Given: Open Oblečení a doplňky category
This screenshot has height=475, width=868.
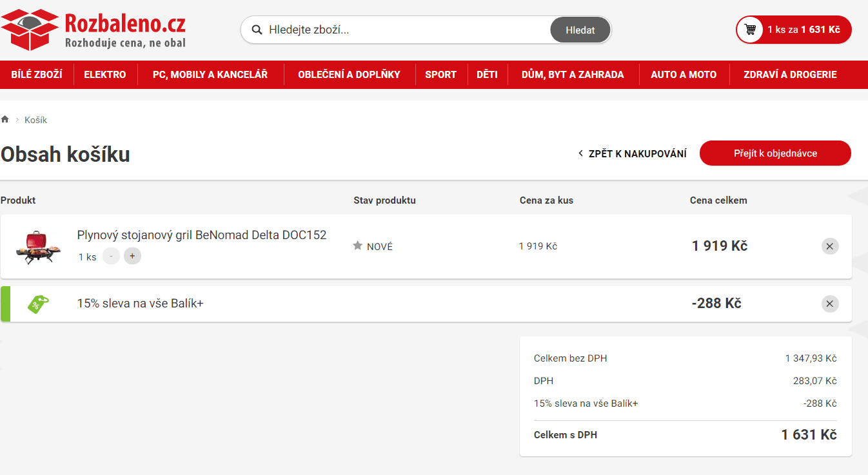Looking at the screenshot, I should coord(349,75).
